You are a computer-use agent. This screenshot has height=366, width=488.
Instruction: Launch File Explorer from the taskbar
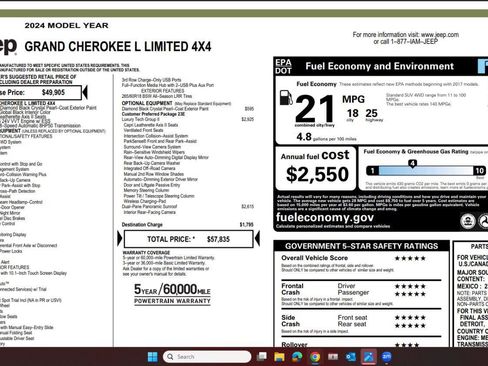pyautogui.click(x=279, y=357)
